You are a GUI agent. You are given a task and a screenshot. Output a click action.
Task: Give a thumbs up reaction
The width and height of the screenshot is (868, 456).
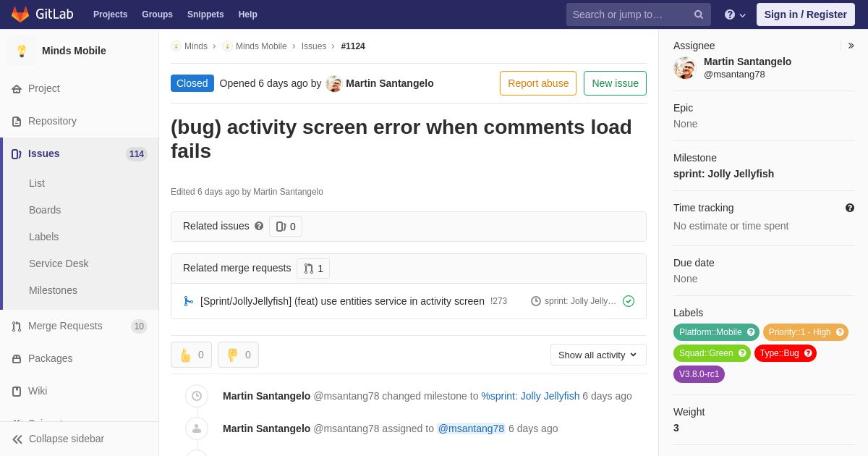191,355
